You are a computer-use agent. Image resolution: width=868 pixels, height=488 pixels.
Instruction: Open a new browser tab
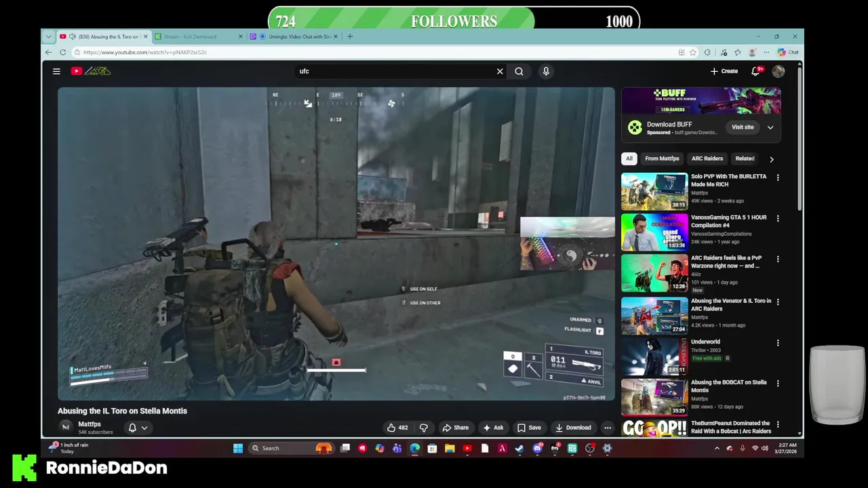pos(350,37)
